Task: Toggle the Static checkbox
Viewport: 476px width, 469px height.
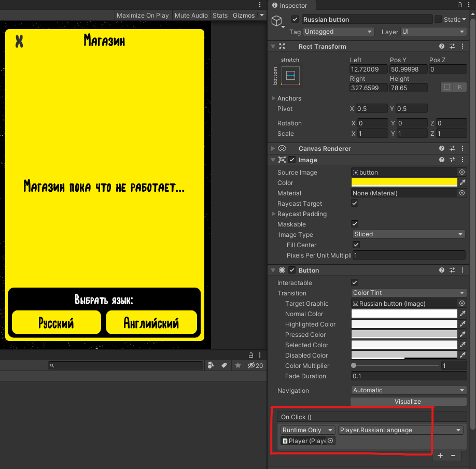Action: coord(438,19)
